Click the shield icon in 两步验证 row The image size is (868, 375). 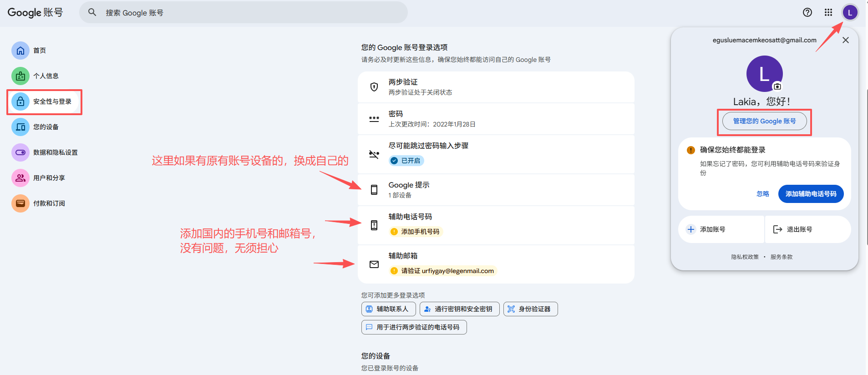pyautogui.click(x=374, y=87)
